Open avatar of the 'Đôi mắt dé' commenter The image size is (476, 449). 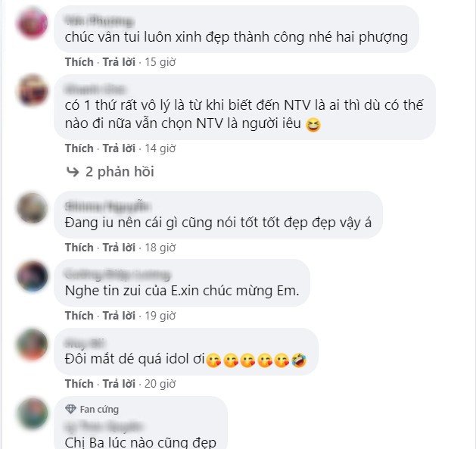(x=33, y=345)
